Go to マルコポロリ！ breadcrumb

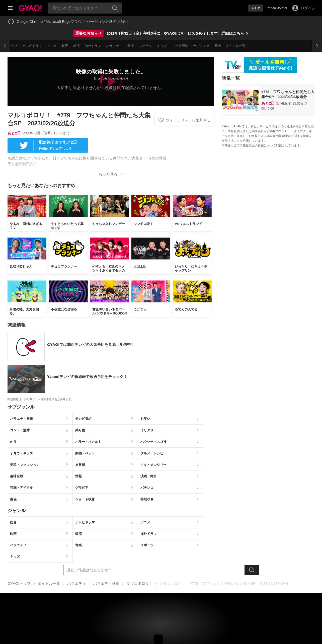[139, 584]
